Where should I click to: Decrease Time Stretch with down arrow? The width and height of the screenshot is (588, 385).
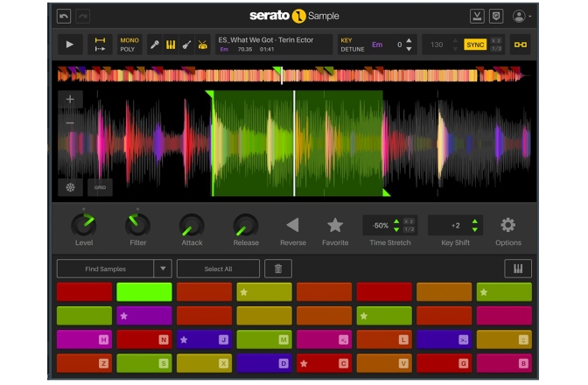(396, 229)
